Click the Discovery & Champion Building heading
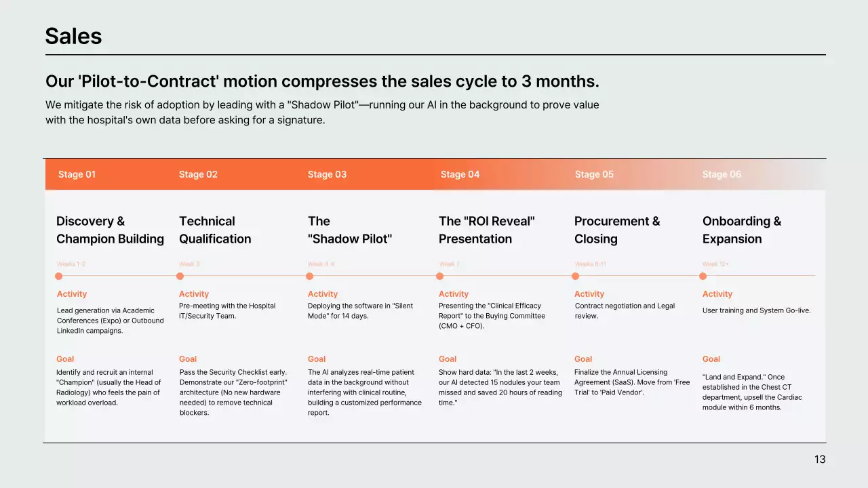 (x=110, y=230)
